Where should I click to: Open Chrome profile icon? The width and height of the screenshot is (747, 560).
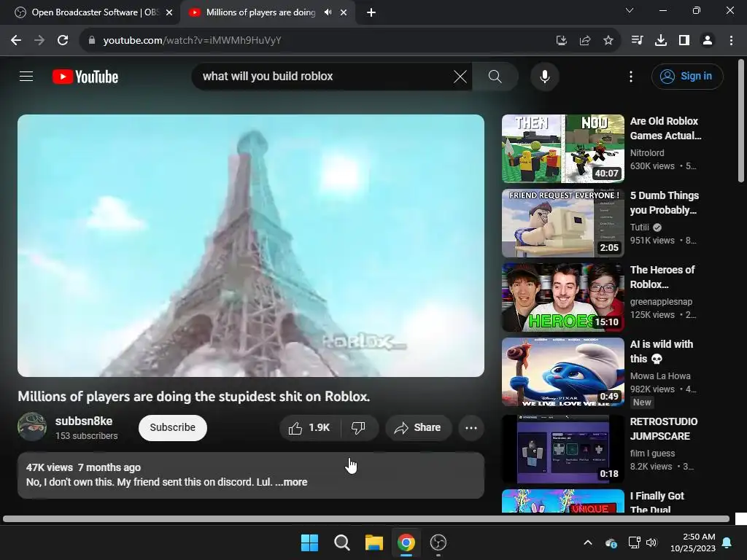click(708, 41)
